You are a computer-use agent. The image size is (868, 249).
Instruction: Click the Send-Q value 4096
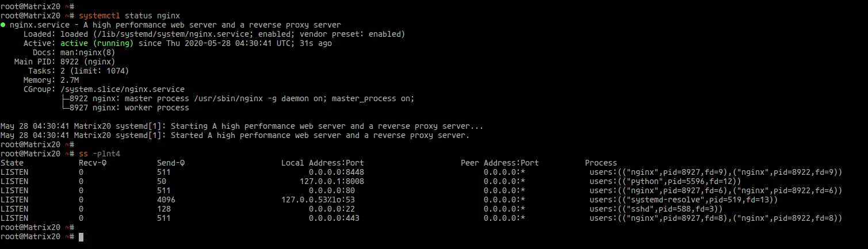click(166, 200)
